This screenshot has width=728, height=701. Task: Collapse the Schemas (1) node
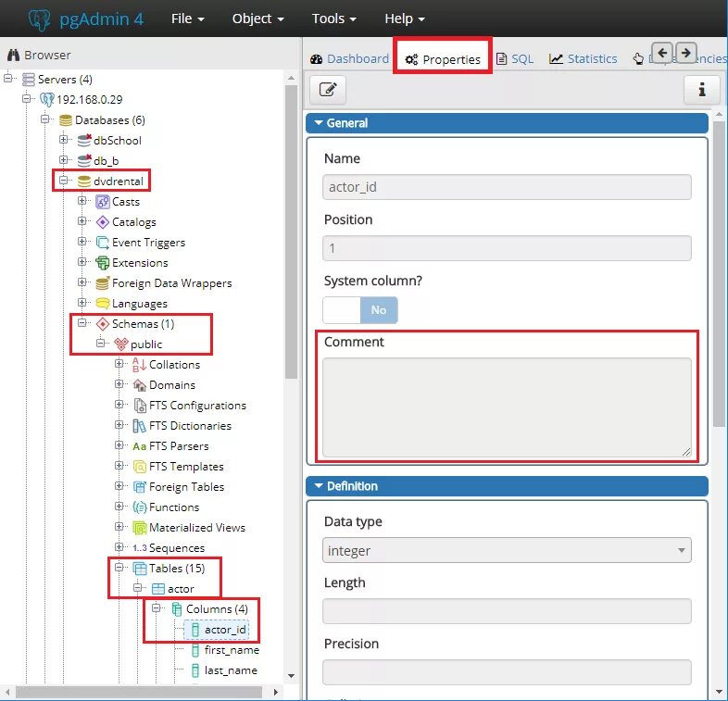click(x=82, y=322)
